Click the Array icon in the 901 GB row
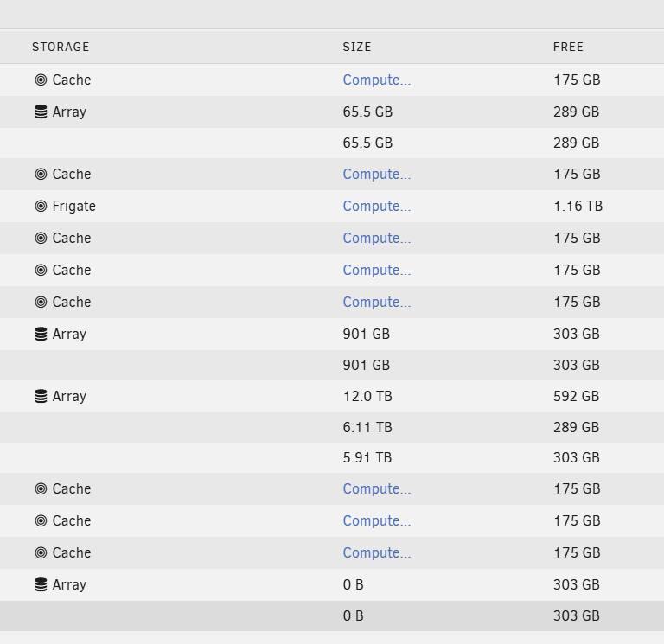 [41, 334]
